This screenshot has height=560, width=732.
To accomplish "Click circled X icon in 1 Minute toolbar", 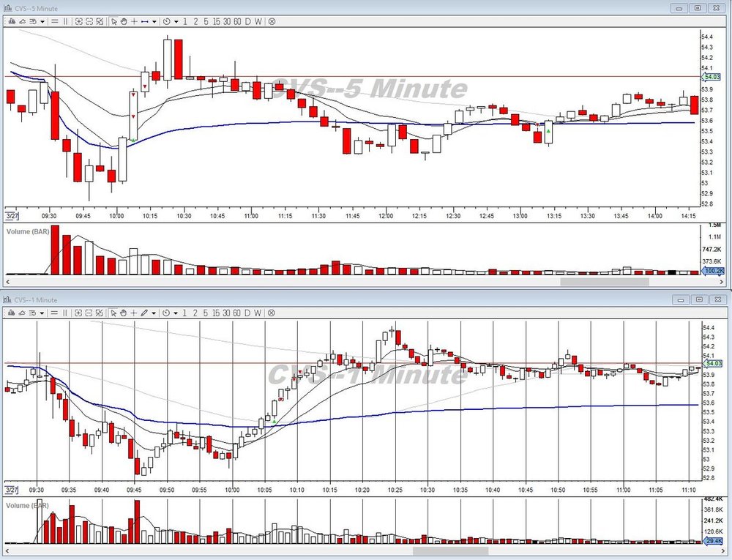I will click(x=272, y=313).
